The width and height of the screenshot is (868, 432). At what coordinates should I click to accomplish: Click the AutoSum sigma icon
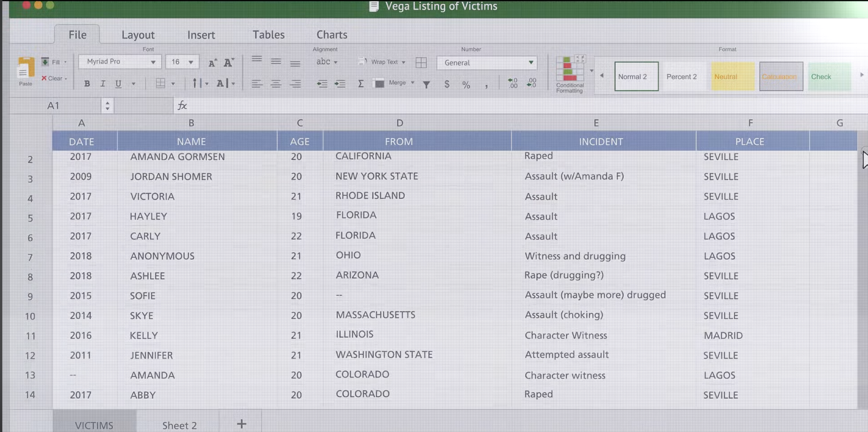point(360,83)
